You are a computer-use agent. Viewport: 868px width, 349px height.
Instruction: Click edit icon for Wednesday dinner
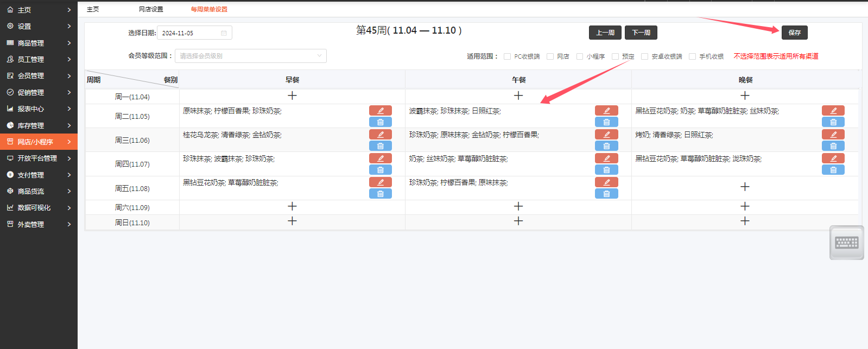833,135
